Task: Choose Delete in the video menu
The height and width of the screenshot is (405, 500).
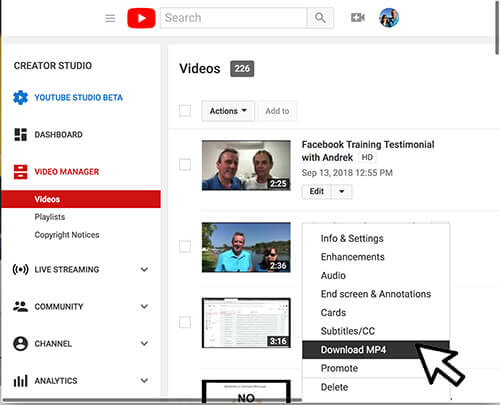Action: pos(376,387)
